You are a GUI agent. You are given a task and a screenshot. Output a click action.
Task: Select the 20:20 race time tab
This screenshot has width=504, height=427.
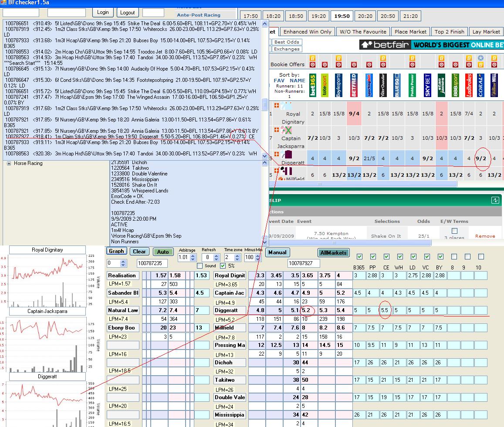(365, 16)
